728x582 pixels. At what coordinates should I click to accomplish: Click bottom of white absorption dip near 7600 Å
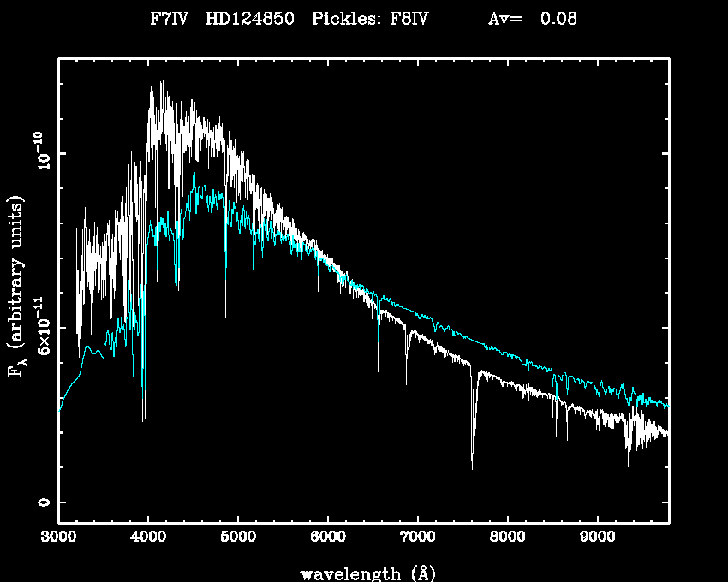coord(472,467)
